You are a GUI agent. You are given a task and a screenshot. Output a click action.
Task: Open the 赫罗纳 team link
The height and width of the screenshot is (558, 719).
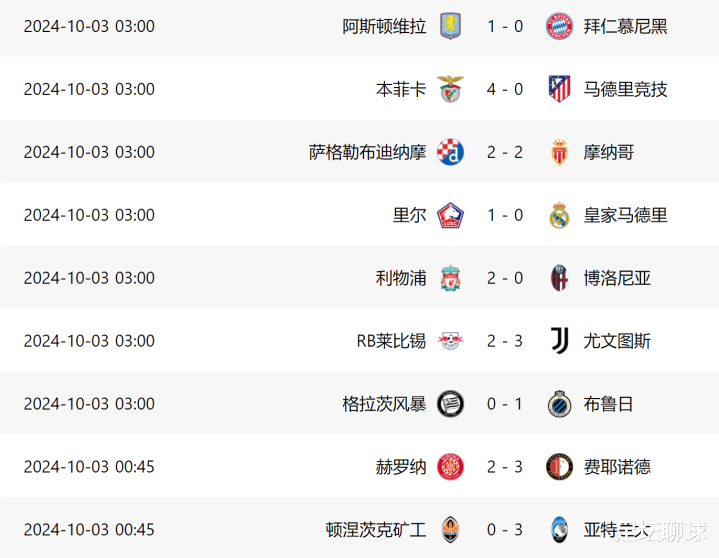[401, 467]
